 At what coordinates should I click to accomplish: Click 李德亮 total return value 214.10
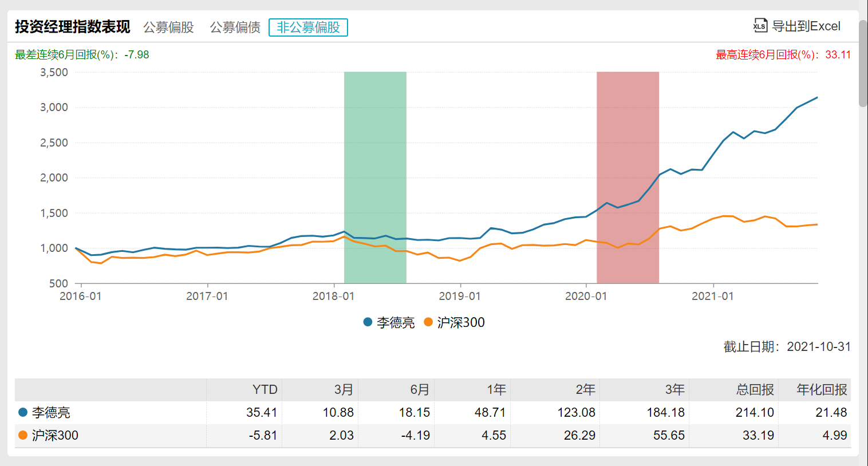[755, 413]
